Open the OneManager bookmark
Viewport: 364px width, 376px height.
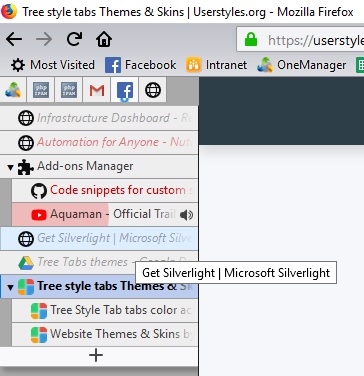pos(301,65)
